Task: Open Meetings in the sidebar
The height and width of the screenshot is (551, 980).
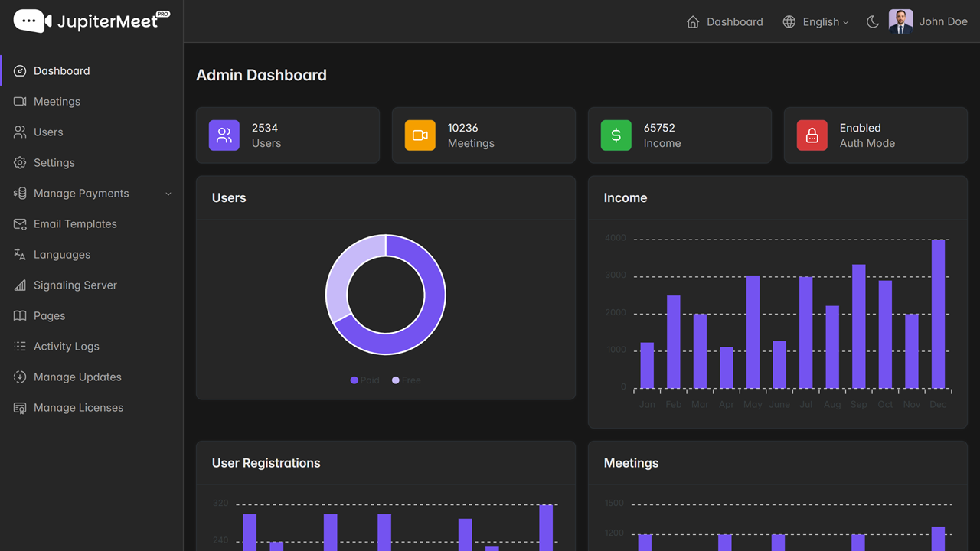Action: pos(57,102)
